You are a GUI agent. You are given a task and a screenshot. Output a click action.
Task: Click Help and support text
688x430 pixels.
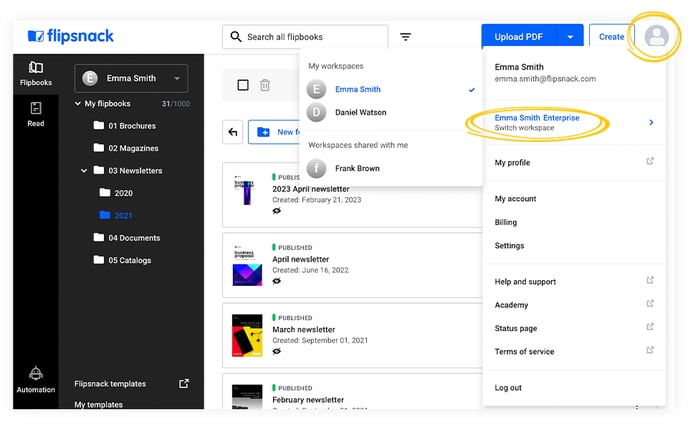pyautogui.click(x=525, y=282)
